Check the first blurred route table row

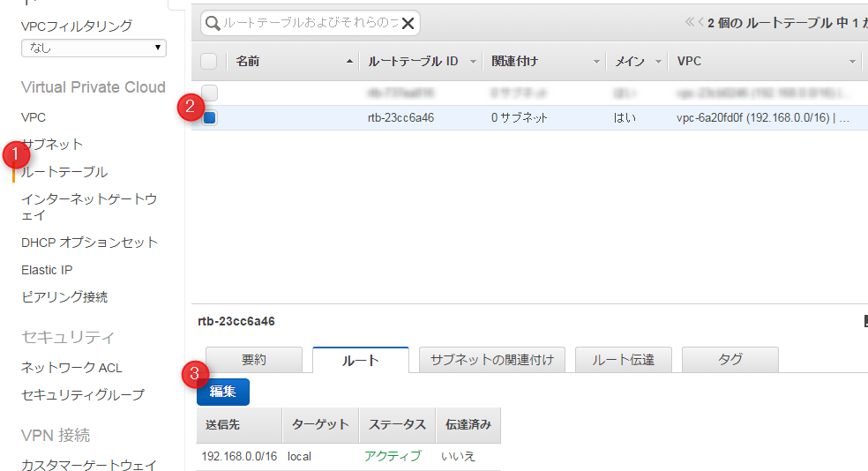click(210, 93)
